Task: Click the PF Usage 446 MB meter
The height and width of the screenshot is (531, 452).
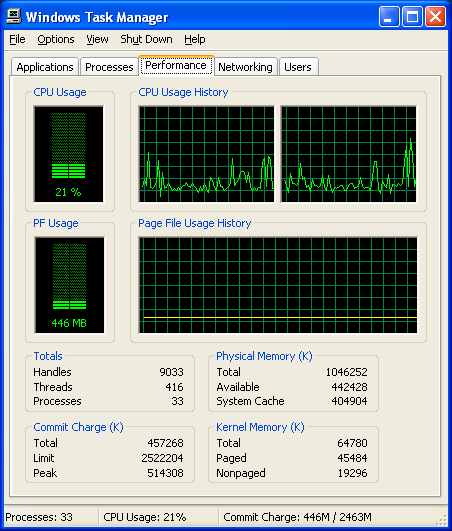Action: (x=69, y=285)
